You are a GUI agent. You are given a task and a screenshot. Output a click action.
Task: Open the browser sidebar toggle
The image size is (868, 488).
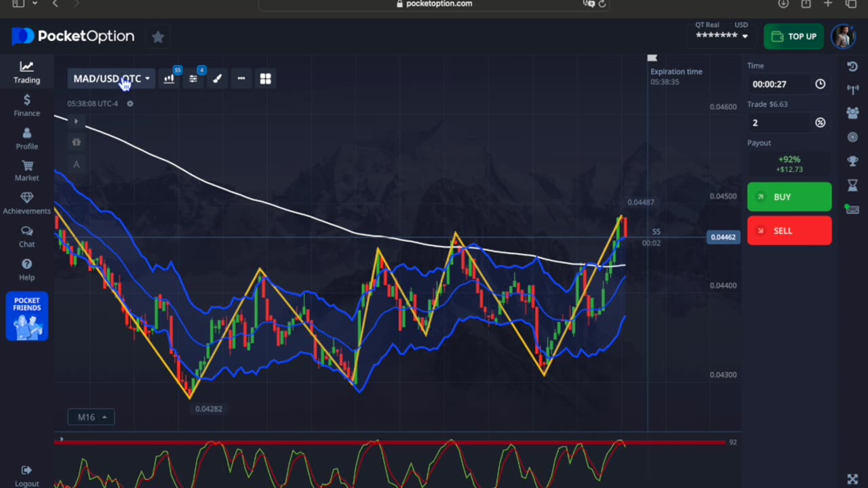[18, 4]
